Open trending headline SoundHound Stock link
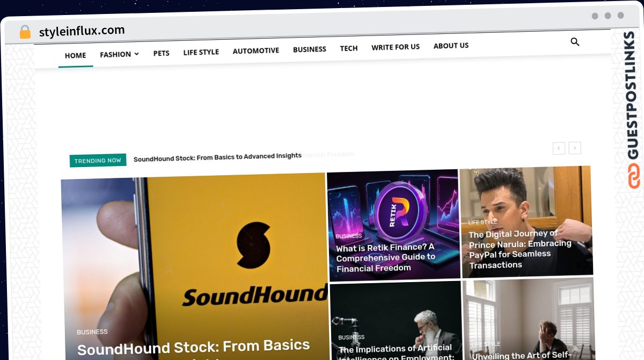This screenshot has width=644, height=360. click(x=217, y=157)
